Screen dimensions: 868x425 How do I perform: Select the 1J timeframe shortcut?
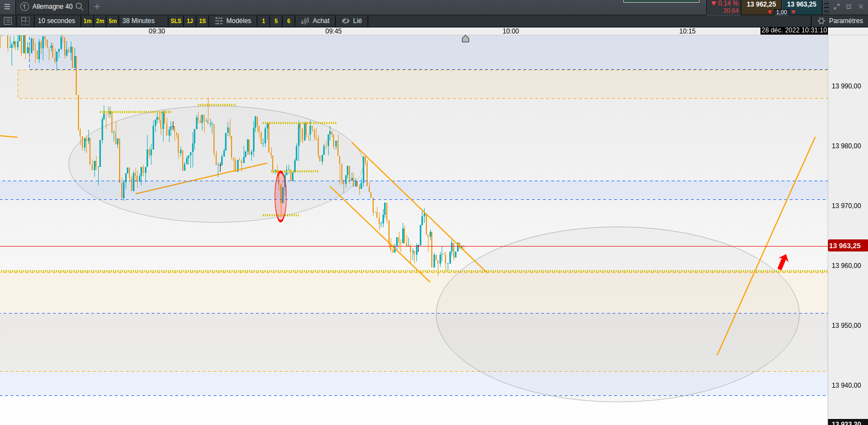tap(190, 21)
